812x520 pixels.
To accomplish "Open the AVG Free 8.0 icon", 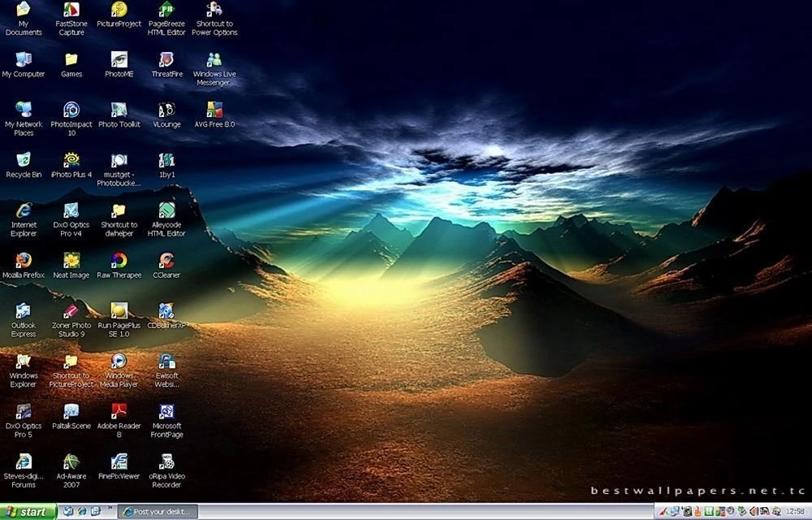I will (214, 110).
